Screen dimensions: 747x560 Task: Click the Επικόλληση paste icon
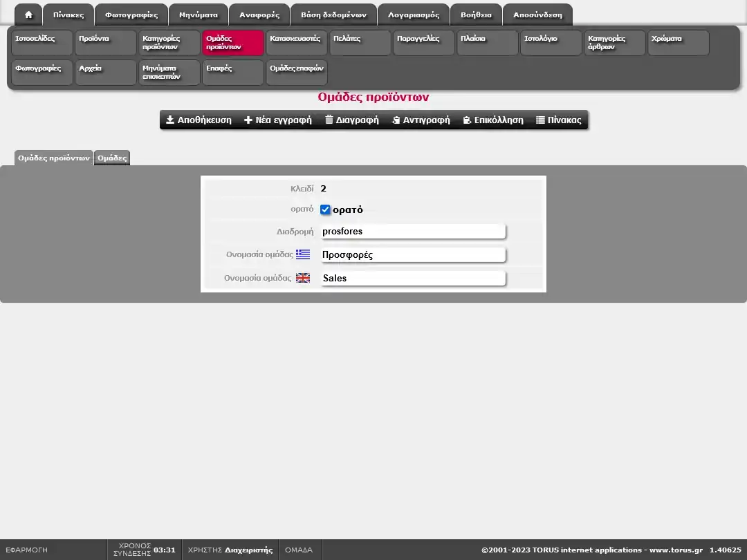468,120
